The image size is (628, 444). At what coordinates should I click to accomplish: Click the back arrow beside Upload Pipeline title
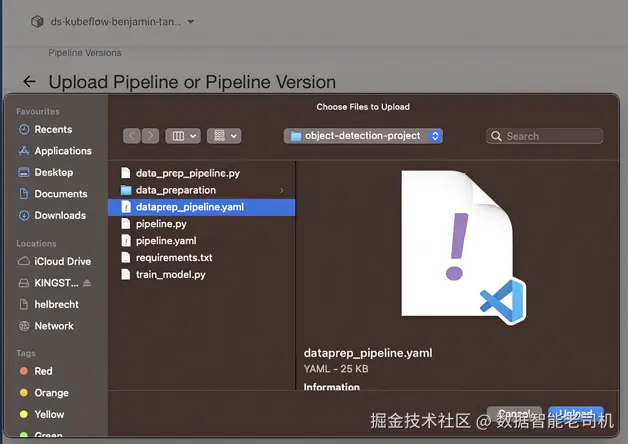click(30, 82)
